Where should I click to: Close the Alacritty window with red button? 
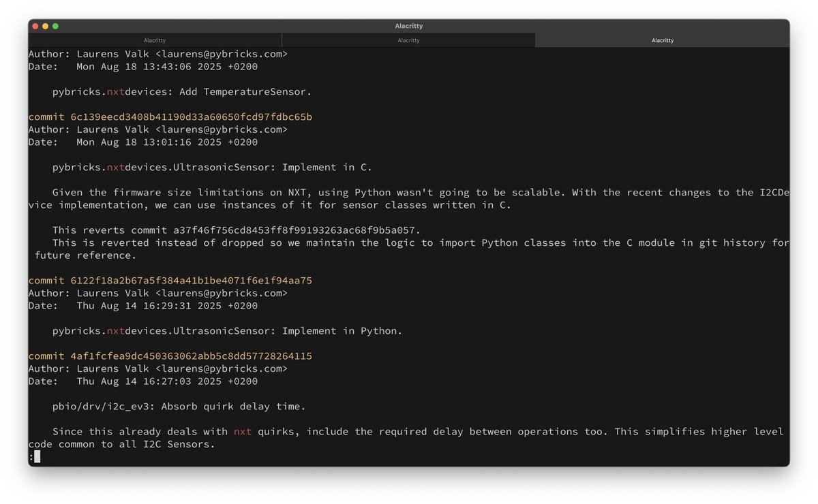click(x=35, y=26)
